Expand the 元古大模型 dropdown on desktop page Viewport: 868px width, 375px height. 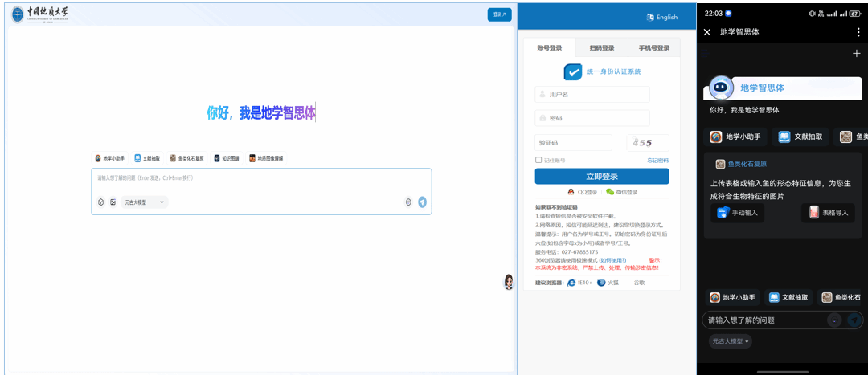tap(145, 202)
